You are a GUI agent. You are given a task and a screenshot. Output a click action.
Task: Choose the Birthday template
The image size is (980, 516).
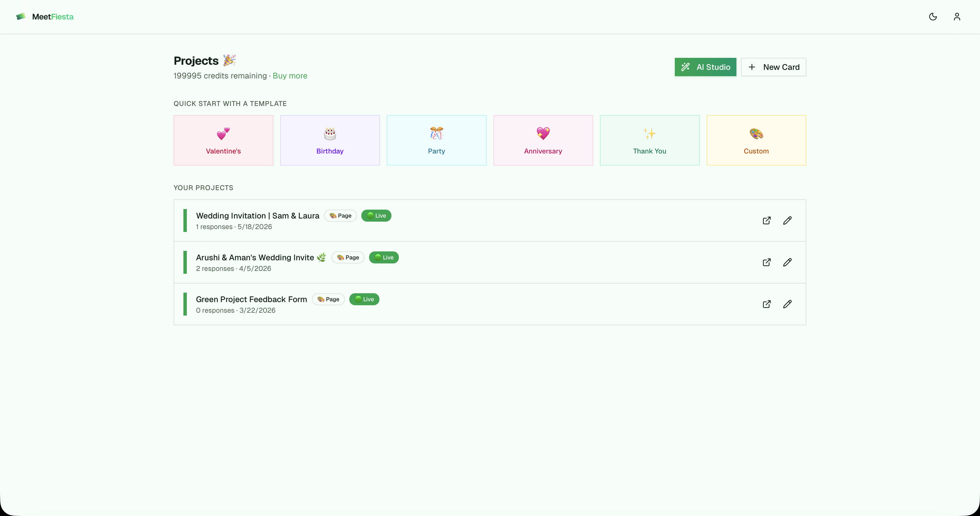click(330, 140)
